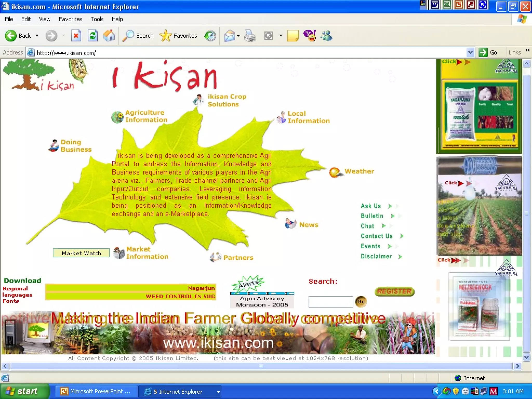Click the Print toolbar icon
This screenshot has height=399, width=532.
250,36
